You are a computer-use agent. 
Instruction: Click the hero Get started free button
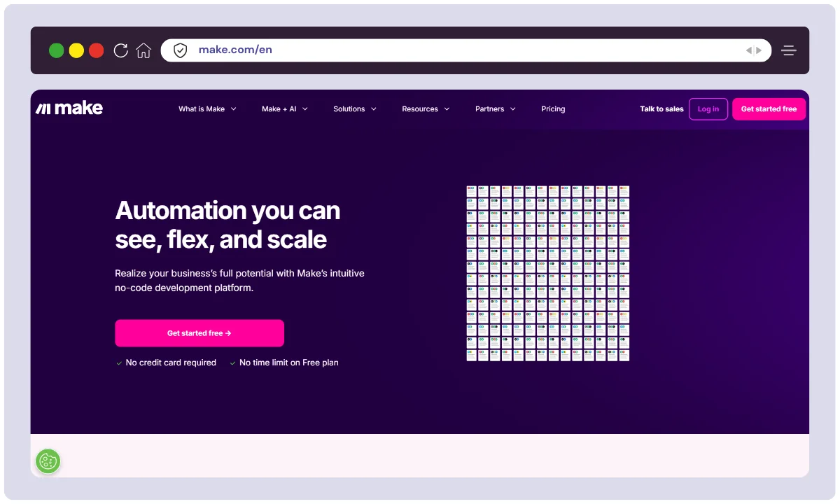tap(199, 333)
